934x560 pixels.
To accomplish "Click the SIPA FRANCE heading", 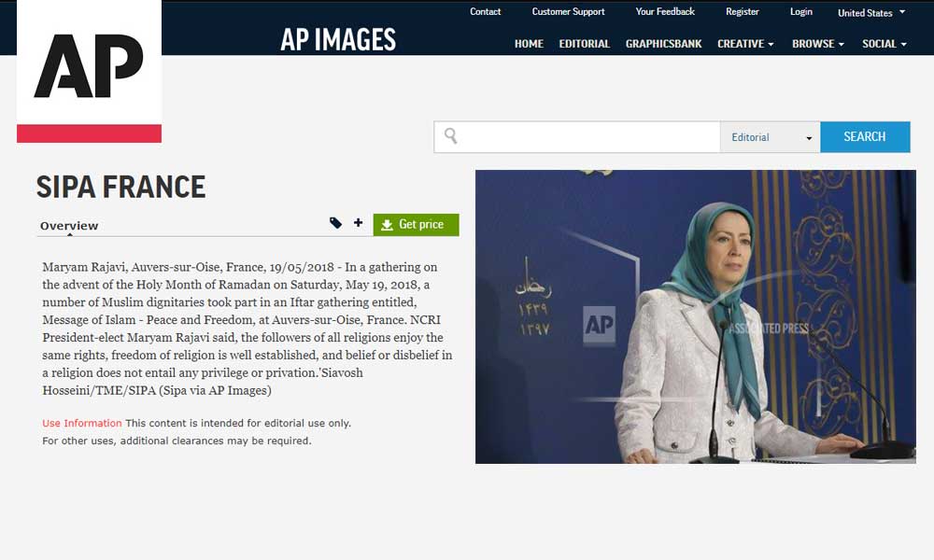I will click(120, 187).
